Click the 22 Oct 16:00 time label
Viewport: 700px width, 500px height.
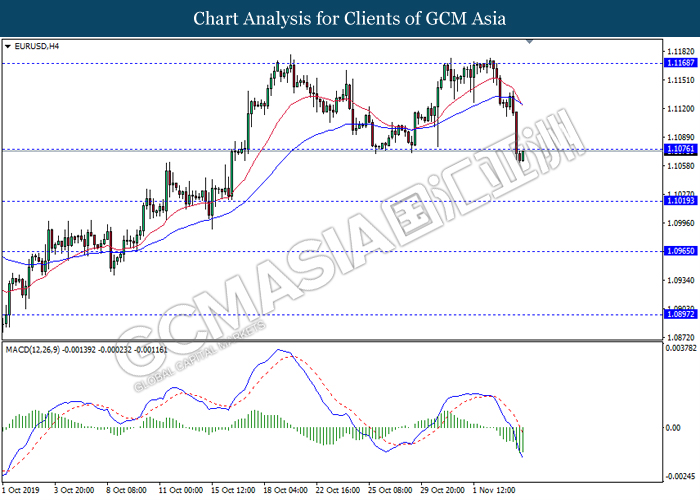pyautogui.click(x=338, y=490)
